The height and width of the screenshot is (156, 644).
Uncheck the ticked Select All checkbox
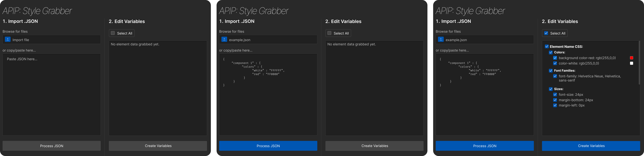tap(546, 33)
